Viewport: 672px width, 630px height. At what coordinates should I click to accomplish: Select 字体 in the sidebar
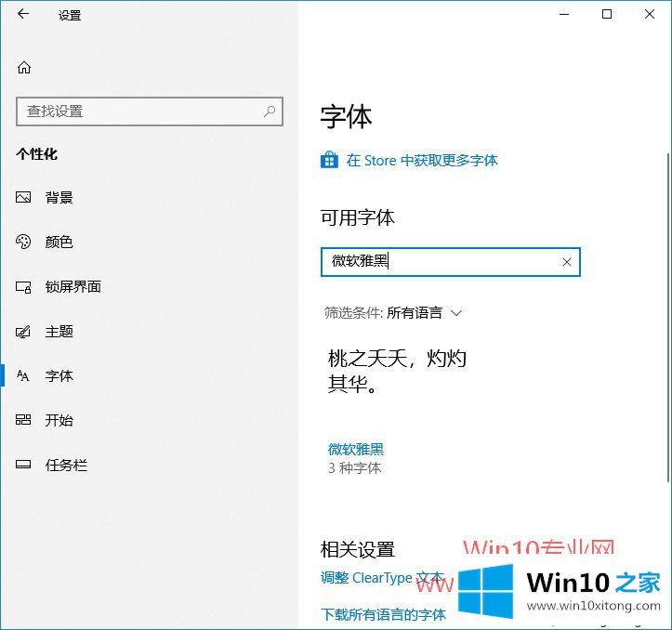click(x=59, y=375)
